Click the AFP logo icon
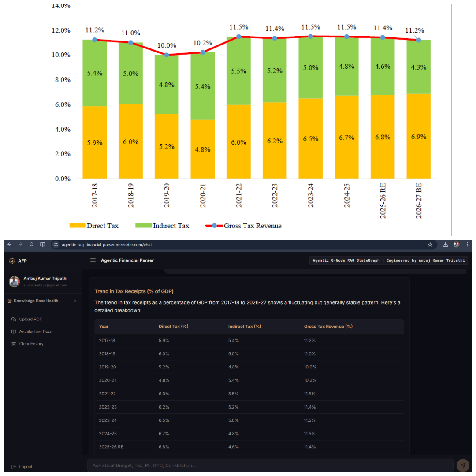This screenshot has height=476, width=476. coord(12,261)
